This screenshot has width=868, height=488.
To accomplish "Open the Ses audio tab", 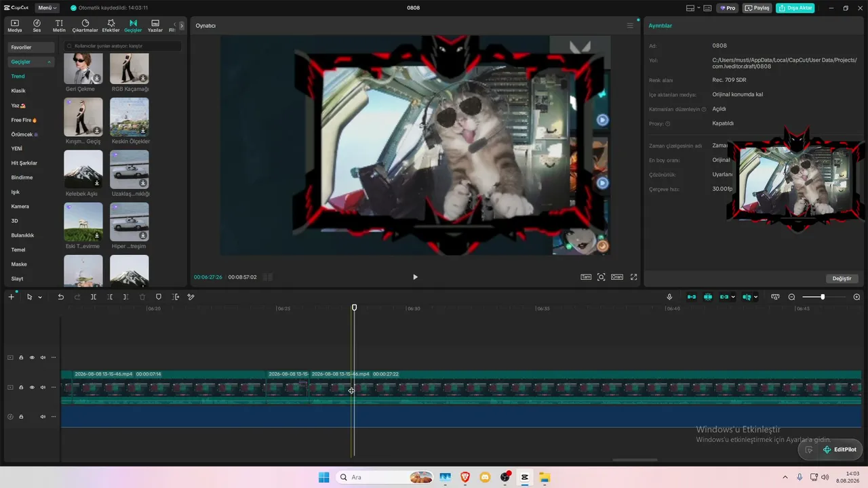I will [x=37, y=26].
